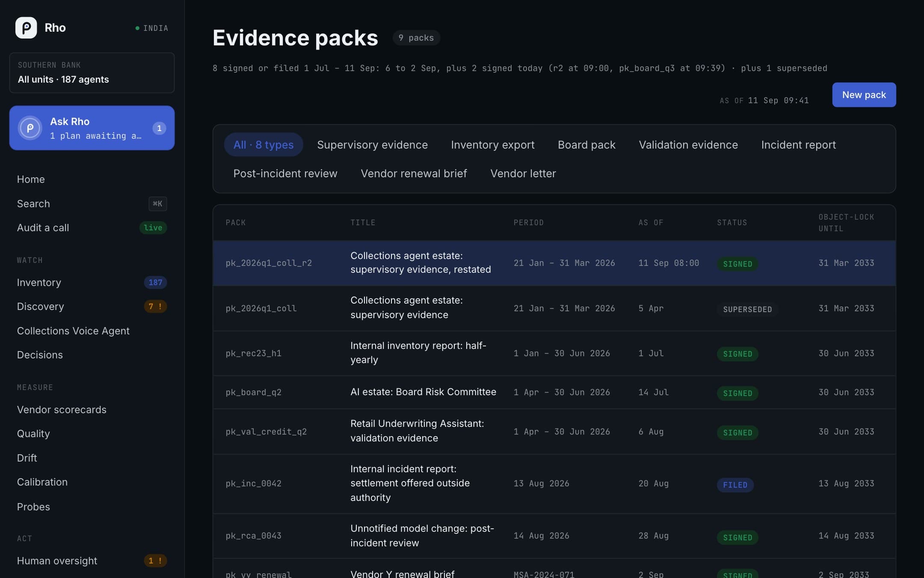Filter by Supervisory evidence
Image resolution: width=924 pixels, height=578 pixels.
tap(372, 145)
